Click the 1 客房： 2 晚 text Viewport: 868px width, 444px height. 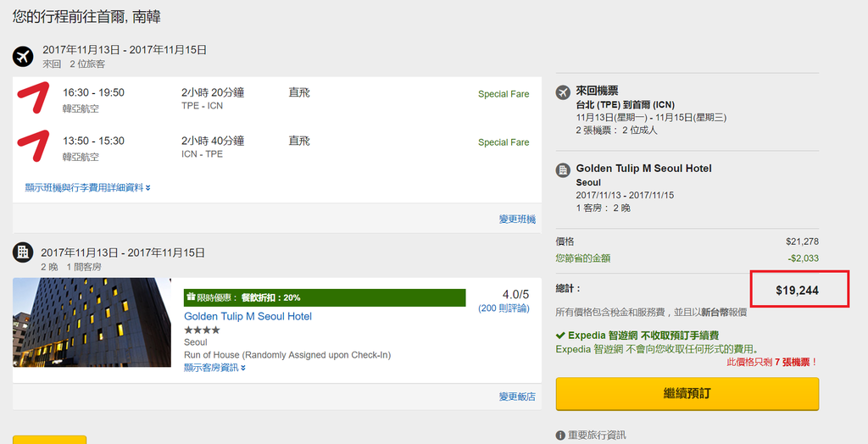tap(604, 208)
